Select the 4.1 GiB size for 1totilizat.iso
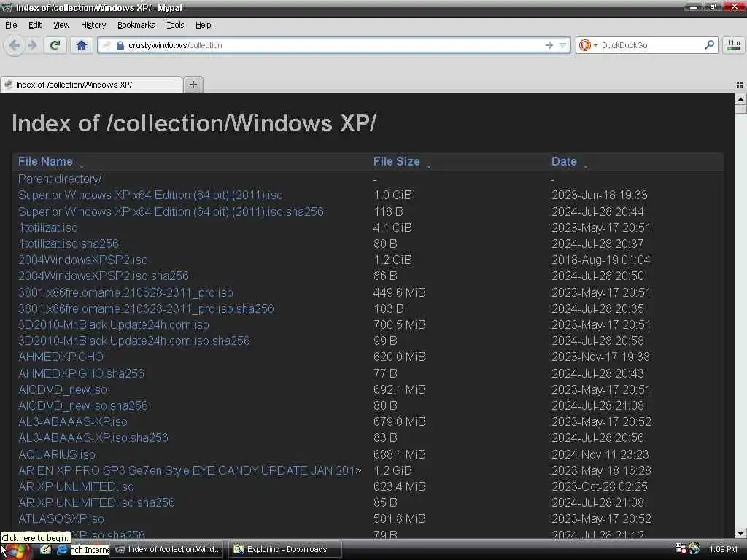Image resolution: width=747 pixels, height=560 pixels. 392,227
